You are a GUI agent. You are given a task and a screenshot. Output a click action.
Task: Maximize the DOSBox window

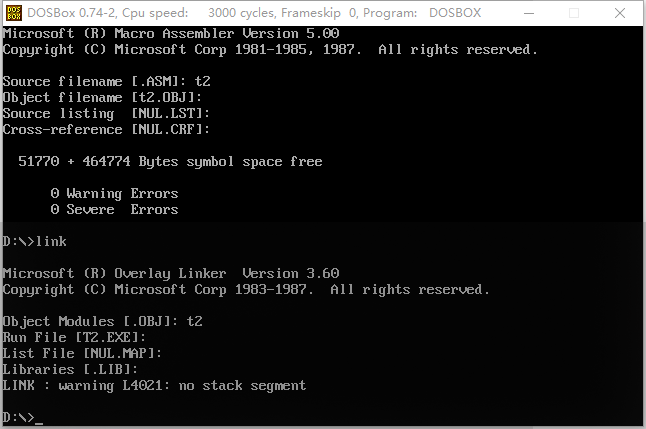point(574,13)
